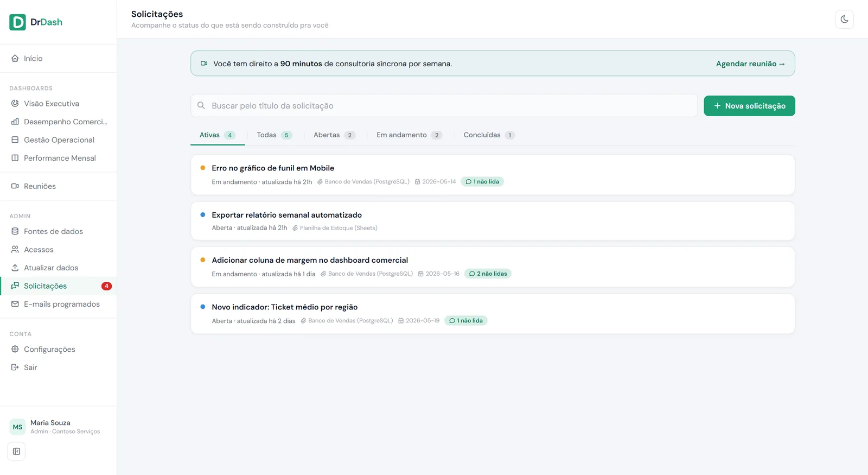Open Adicionar coluna de margem request
This screenshot has width=868, height=475.
493,267
